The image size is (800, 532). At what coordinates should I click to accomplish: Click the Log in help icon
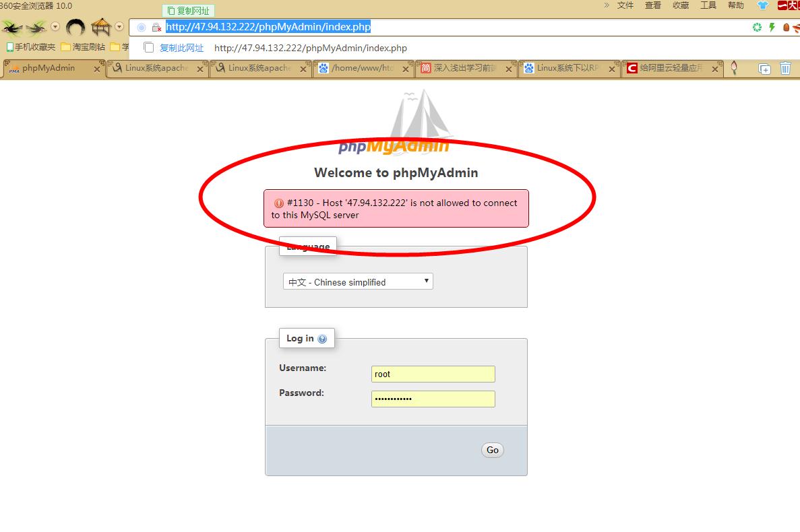pos(322,339)
